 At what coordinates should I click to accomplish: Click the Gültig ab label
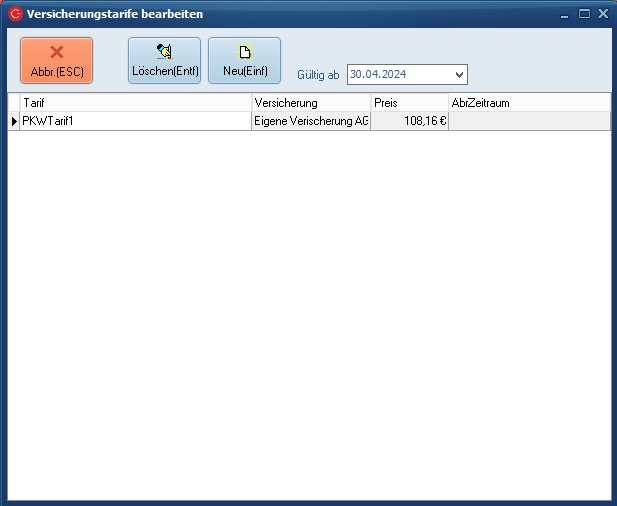[x=318, y=75]
